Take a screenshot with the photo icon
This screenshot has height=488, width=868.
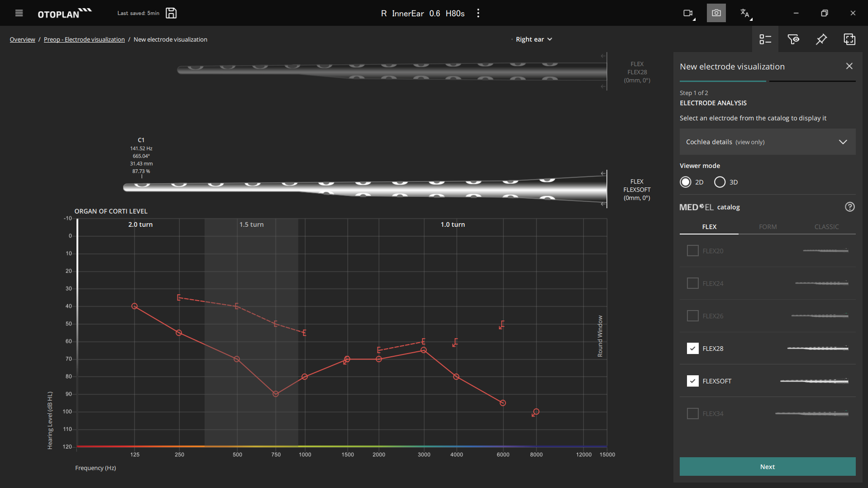716,13
